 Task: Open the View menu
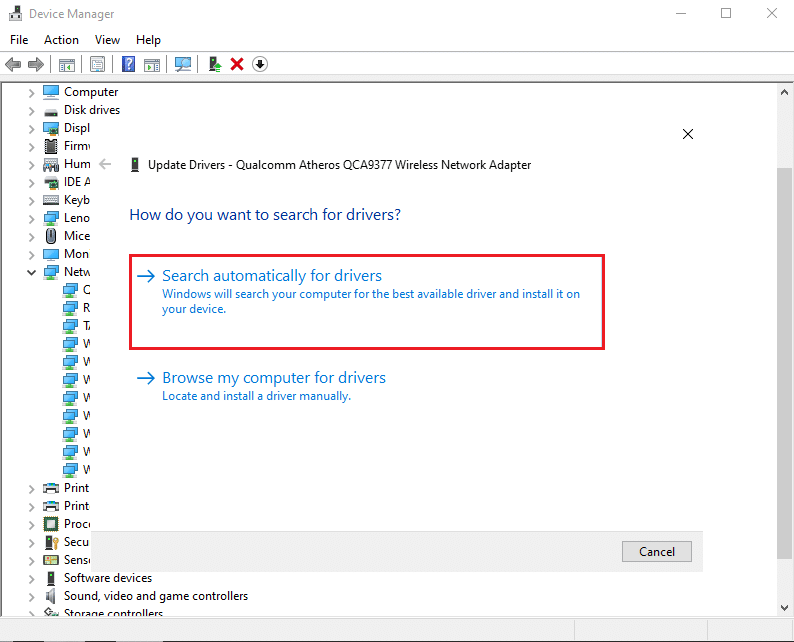107,40
